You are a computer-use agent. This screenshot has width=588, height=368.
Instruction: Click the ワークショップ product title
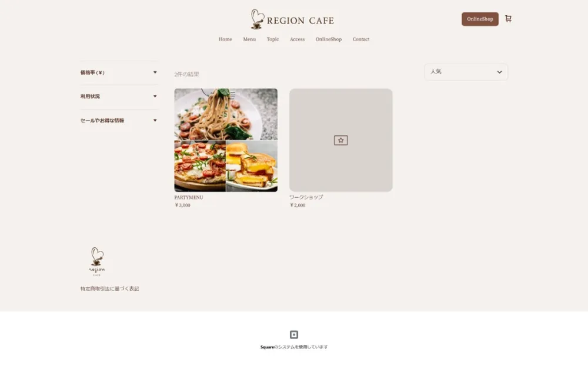(x=306, y=197)
